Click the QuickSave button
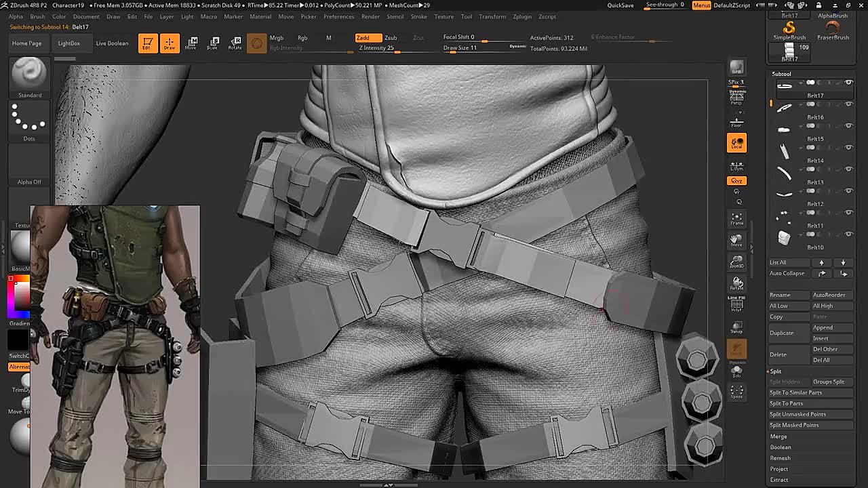The height and width of the screenshot is (488, 868). click(620, 5)
